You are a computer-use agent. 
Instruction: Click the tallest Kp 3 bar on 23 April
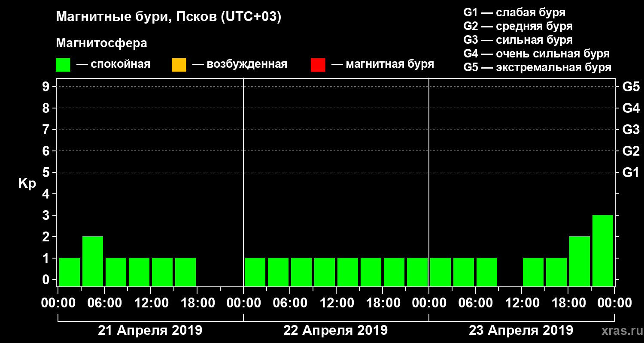pos(603,250)
